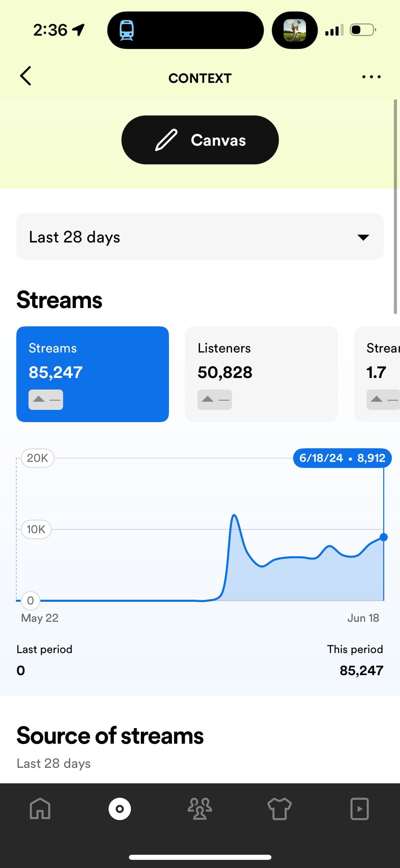
Task: Open the Merch t-shirt tab icon
Action: point(280,809)
